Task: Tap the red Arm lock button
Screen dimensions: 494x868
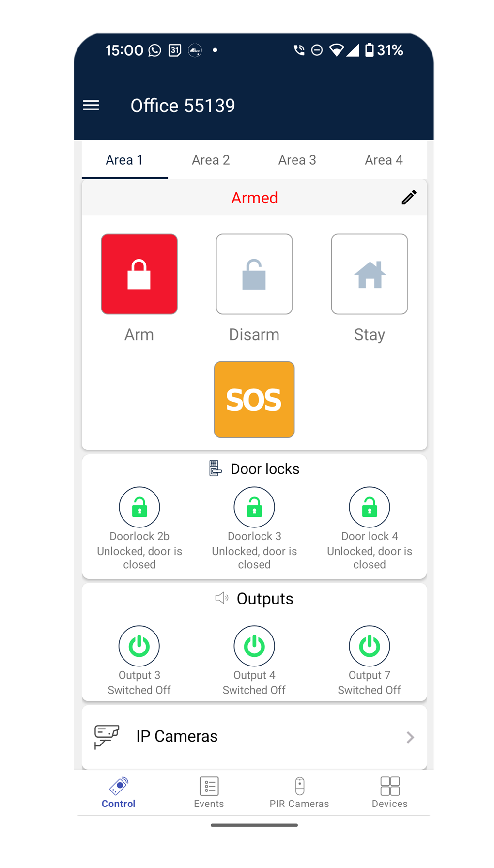Action: point(139,274)
